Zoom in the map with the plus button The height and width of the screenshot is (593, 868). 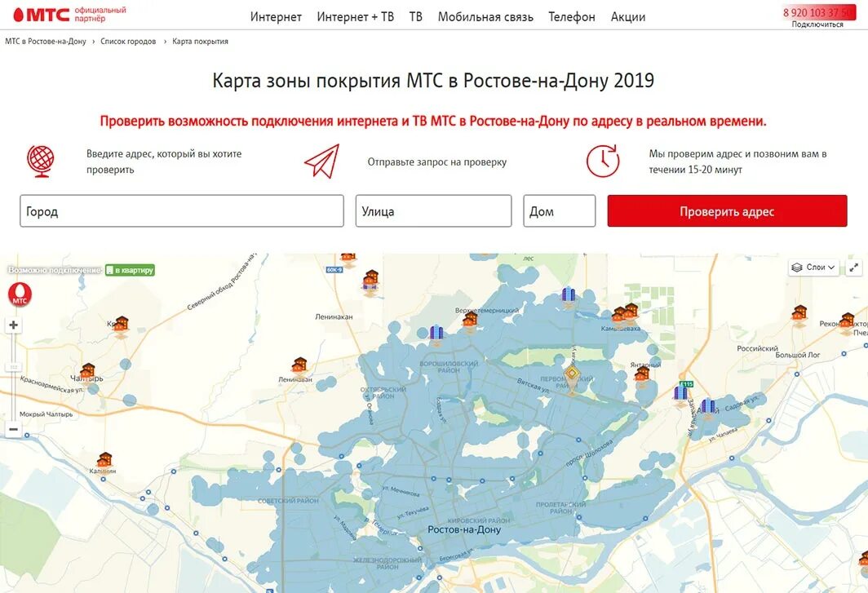(13, 325)
